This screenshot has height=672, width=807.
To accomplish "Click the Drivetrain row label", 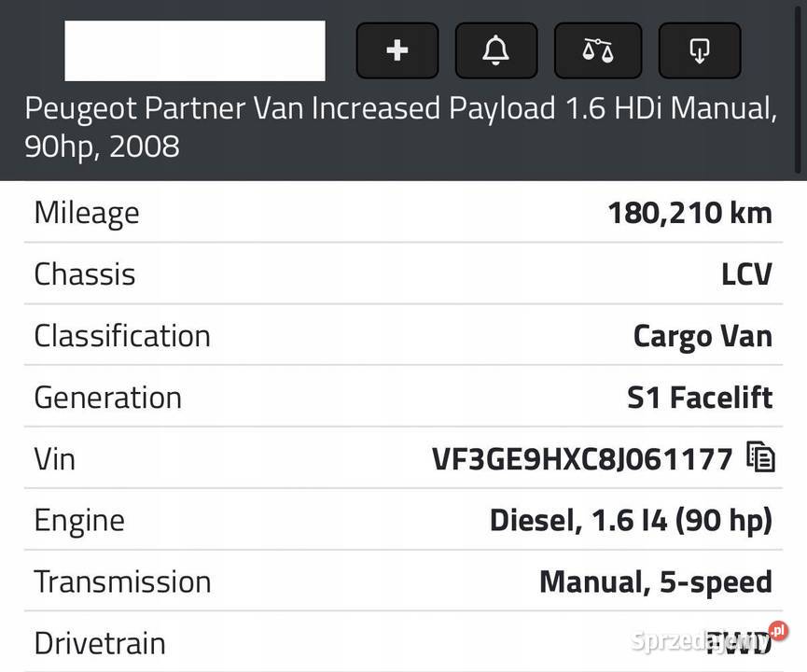I will pos(100,643).
